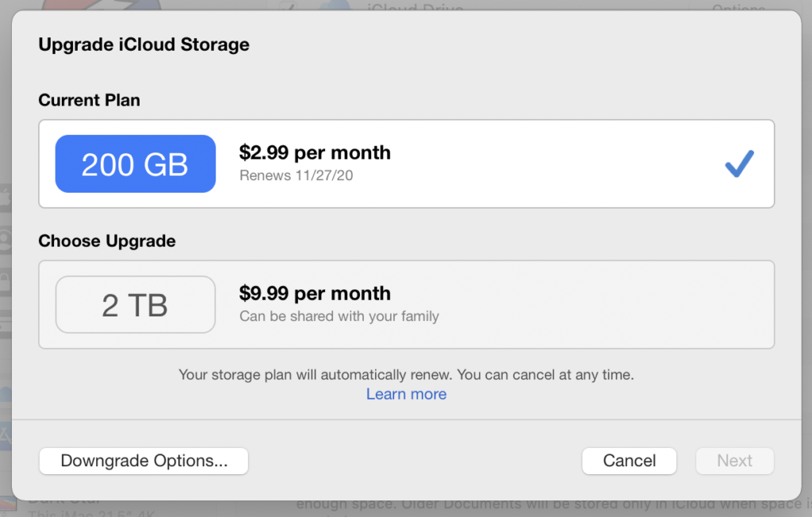
Task: Click the Options button behind the dialog
Action: tap(739, 8)
